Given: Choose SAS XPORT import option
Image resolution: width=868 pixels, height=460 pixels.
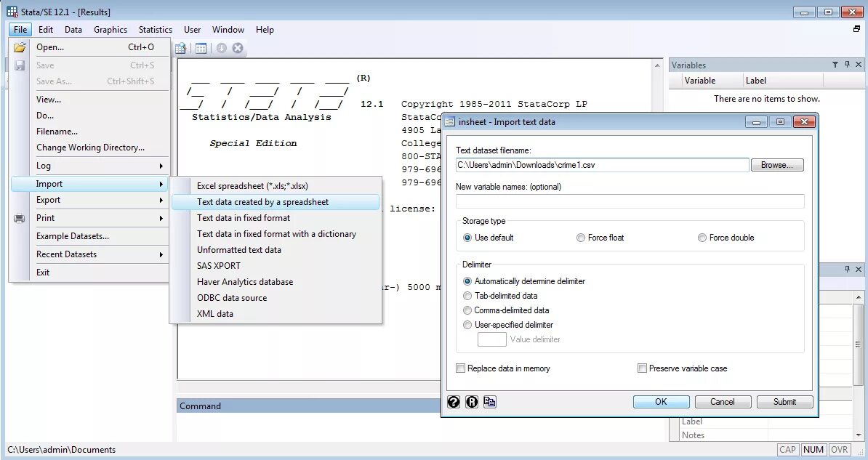Looking at the screenshot, I should point(276,266).
